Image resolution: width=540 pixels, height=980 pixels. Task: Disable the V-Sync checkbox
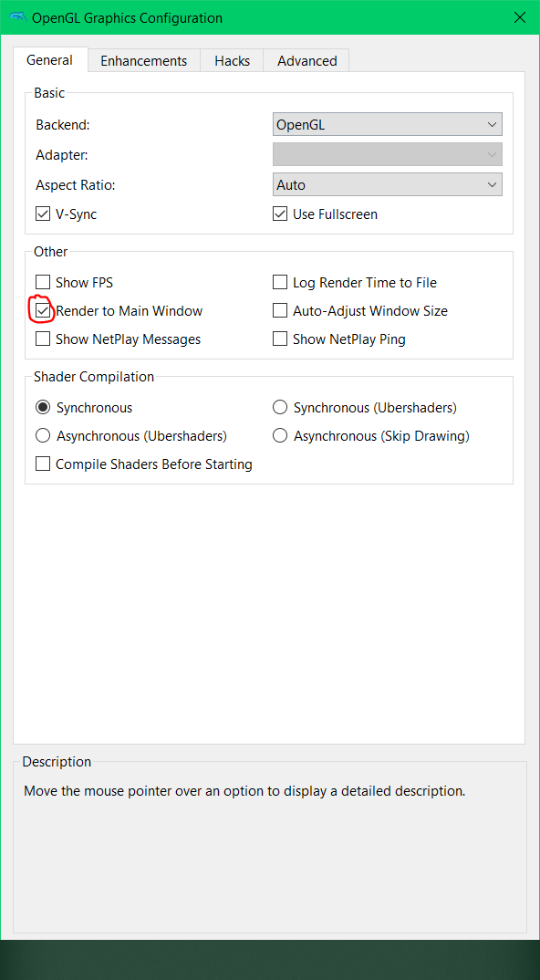pyautogui.click(x=43, y=214)
